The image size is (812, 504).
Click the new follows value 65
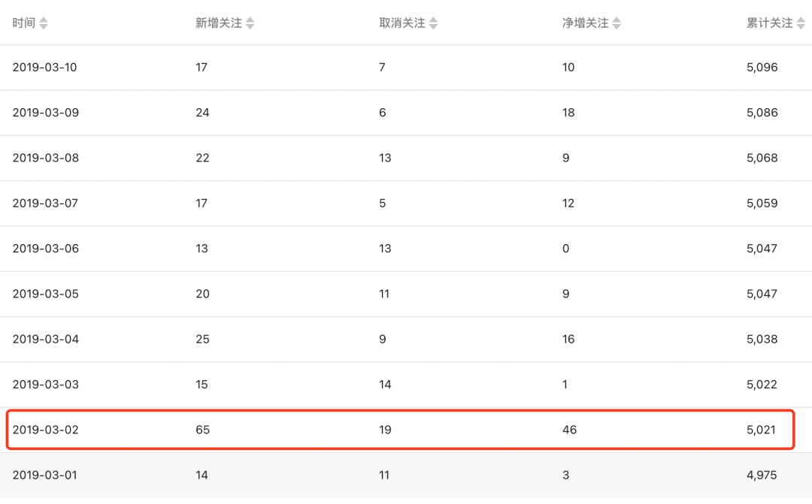point(203,430)
